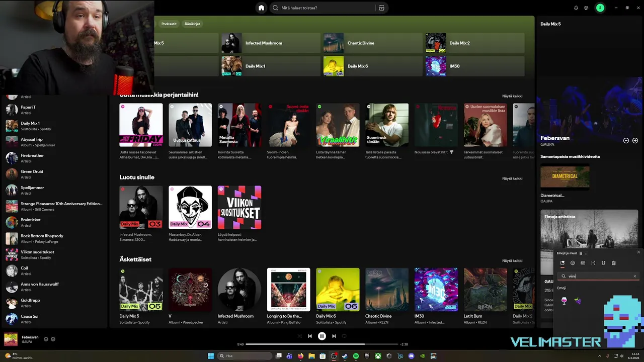This screenshot has height=362, width=644.
Task: Open the Daily Mix 1 shortcut tile
Action: pos(270,66)
